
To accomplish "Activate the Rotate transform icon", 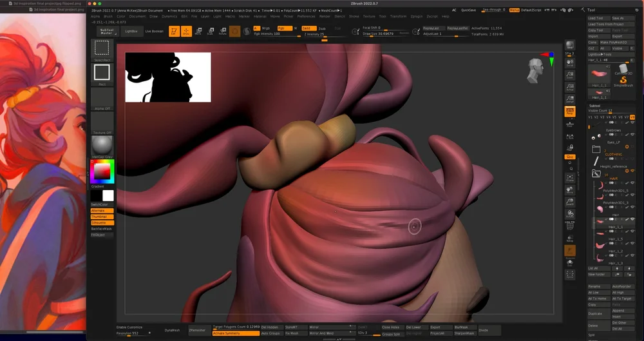I will click(223, 31).
